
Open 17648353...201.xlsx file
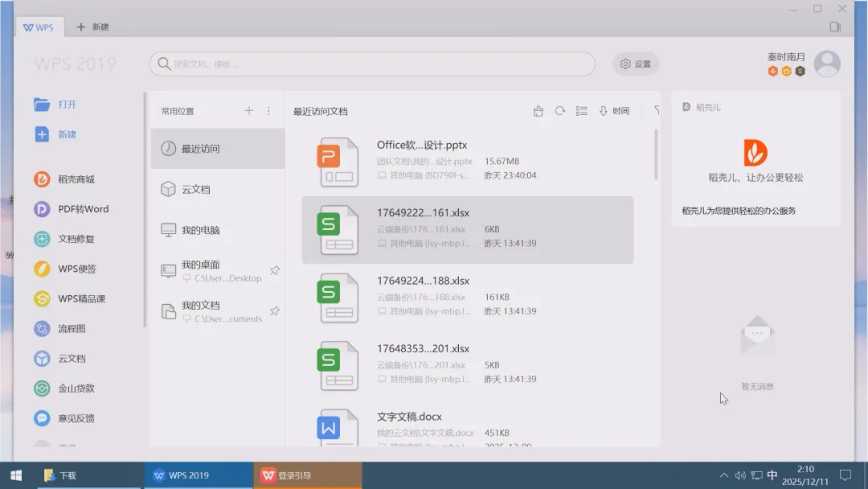[468, 365]
